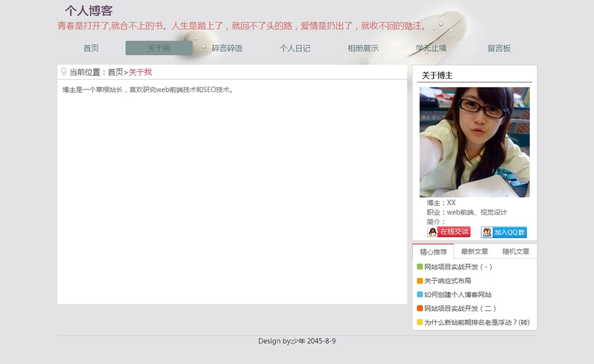Select 碎言碎语 in the navigation bar
The width and height of the screenshot is (594, 364).
227,48
